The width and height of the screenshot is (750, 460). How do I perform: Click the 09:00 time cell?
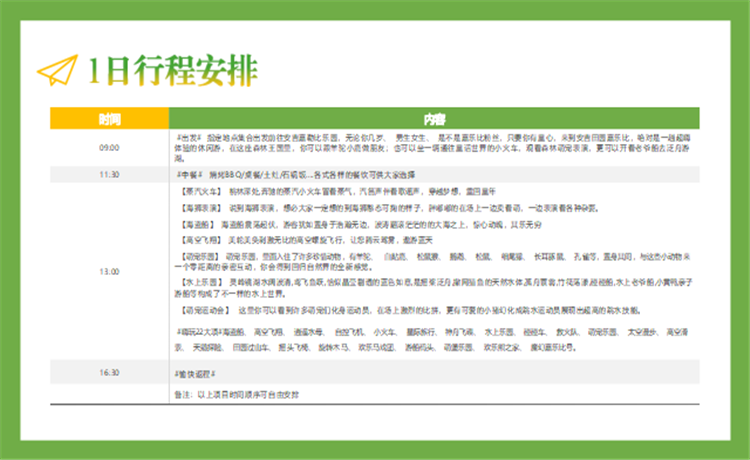click(x=109, y=147)
